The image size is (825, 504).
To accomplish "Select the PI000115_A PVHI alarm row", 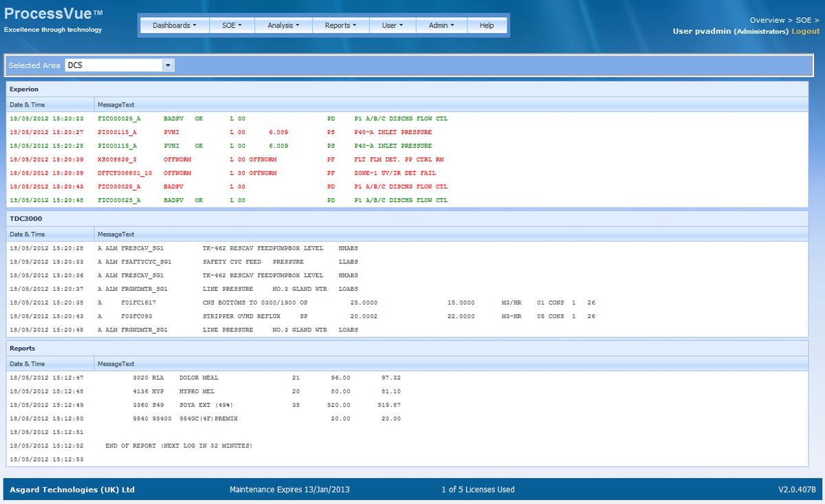I will (x=275, y=132).
